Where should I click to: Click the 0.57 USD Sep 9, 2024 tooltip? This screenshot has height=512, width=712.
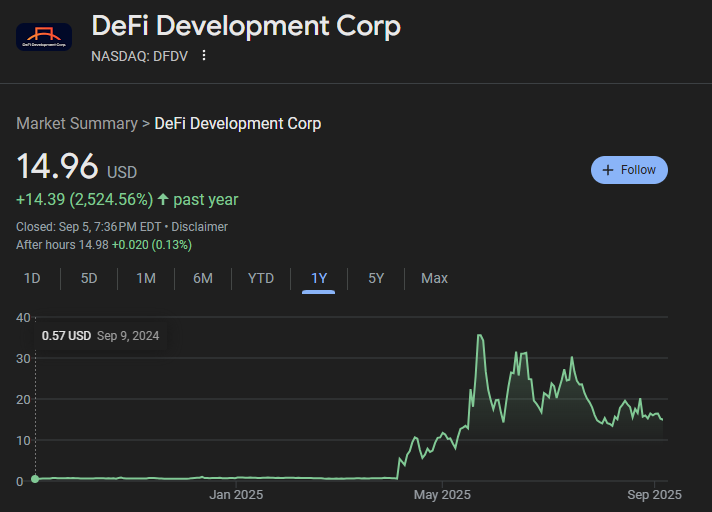100,336
